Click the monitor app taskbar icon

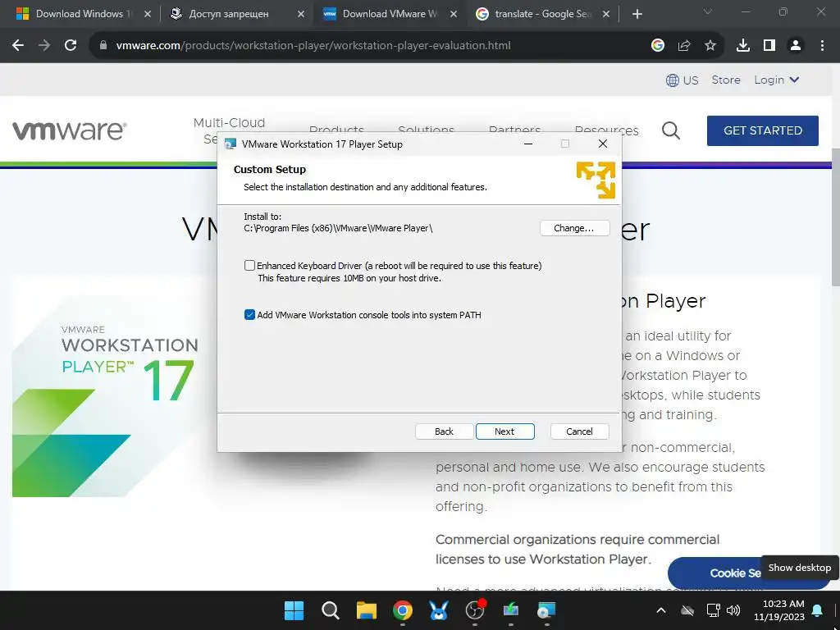tap(511, 610)
